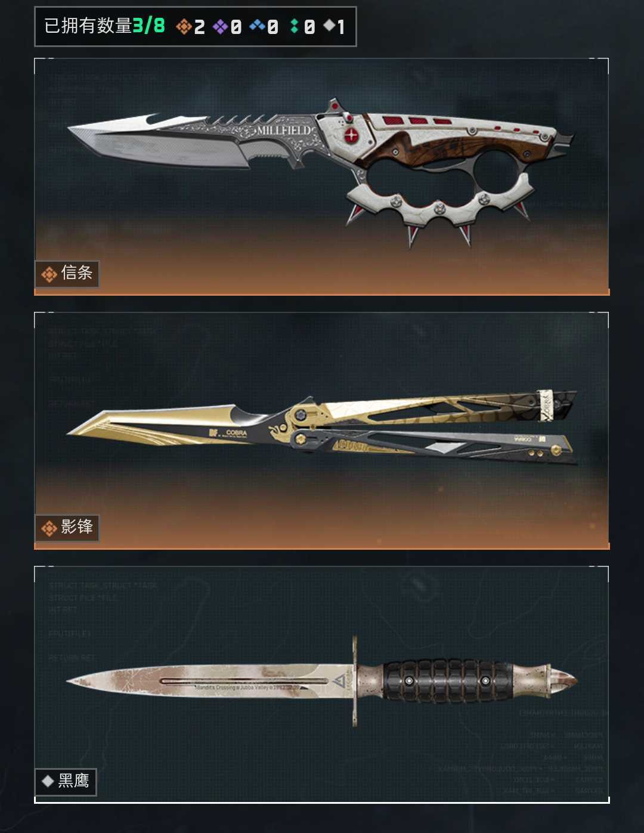Open the gold COBRA butterfly knife image
Screen dimensions: 644x833
[321, 426]
